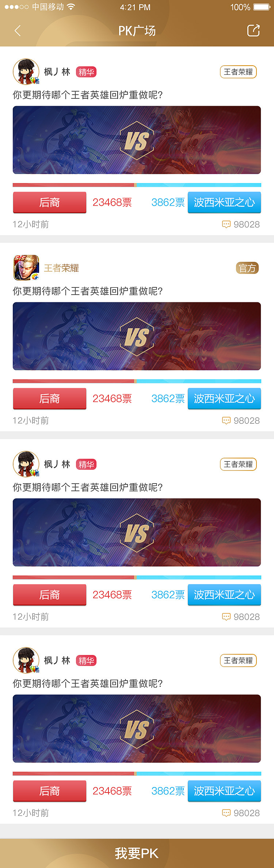Screen dimensions: 274x868
Task: Tap the 我要PK button at bottom
Action: click(137, 853)
